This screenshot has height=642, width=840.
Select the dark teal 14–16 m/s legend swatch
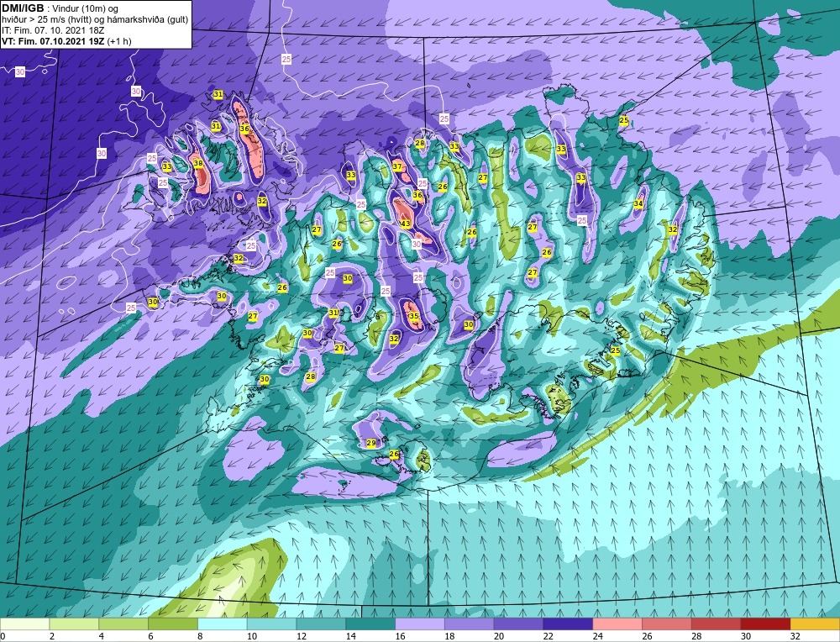pos(370,624)
